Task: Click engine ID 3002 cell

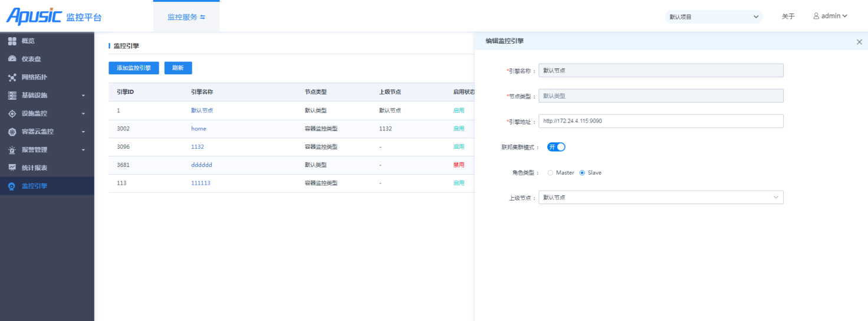Action: (x=123, y=129)
